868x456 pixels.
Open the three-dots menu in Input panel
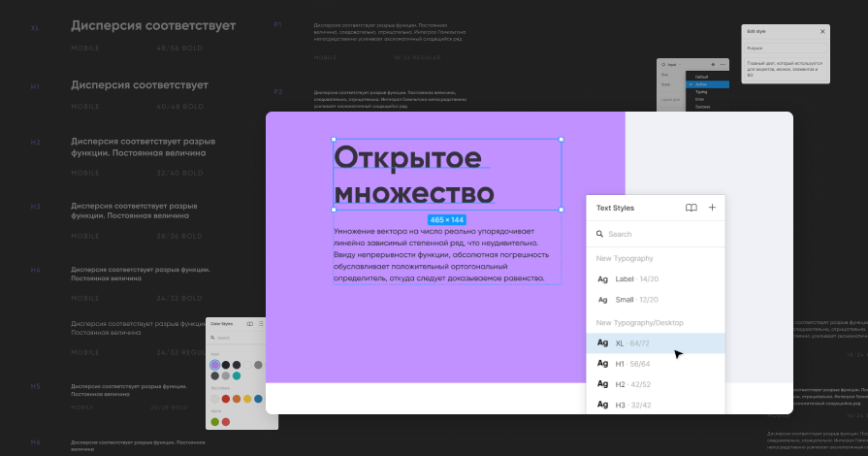point(723,65)
